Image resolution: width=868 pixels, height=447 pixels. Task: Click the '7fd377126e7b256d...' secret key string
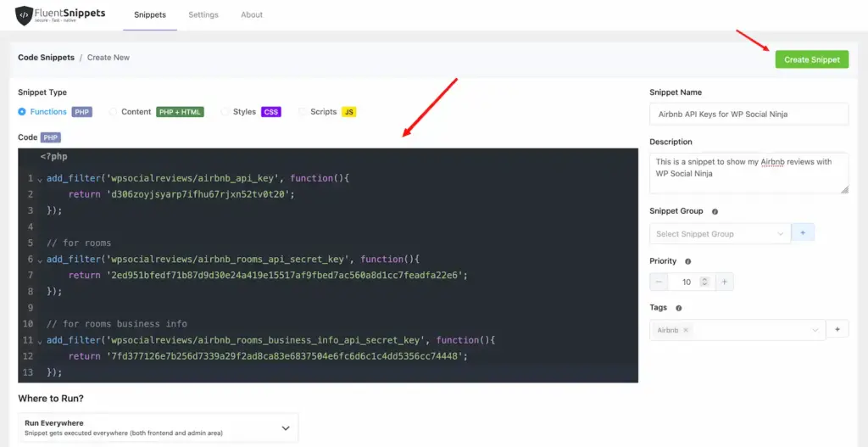click(x=285, y=356)
